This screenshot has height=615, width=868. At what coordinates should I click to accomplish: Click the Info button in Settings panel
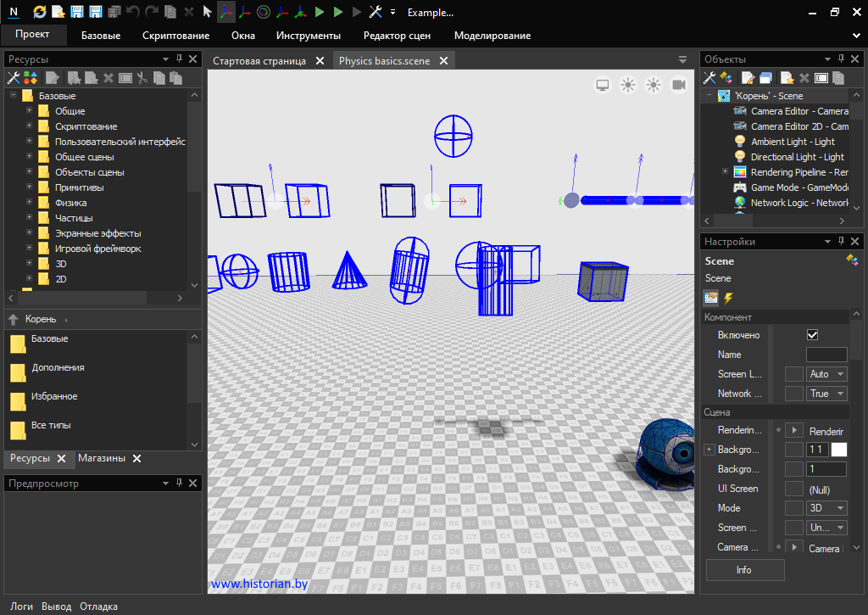tap(744, 570)
